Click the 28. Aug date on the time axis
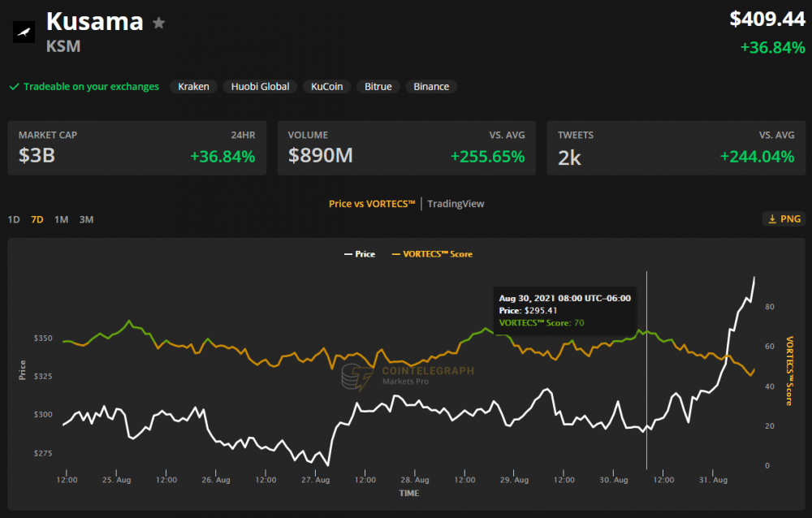812x518 pixels. (x=415, y=480)
